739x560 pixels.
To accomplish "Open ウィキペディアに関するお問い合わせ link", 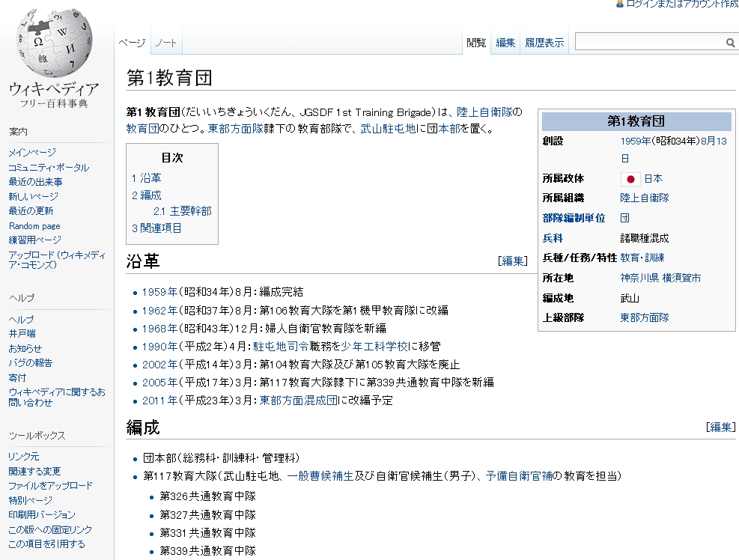I will [x=57, y=398].
